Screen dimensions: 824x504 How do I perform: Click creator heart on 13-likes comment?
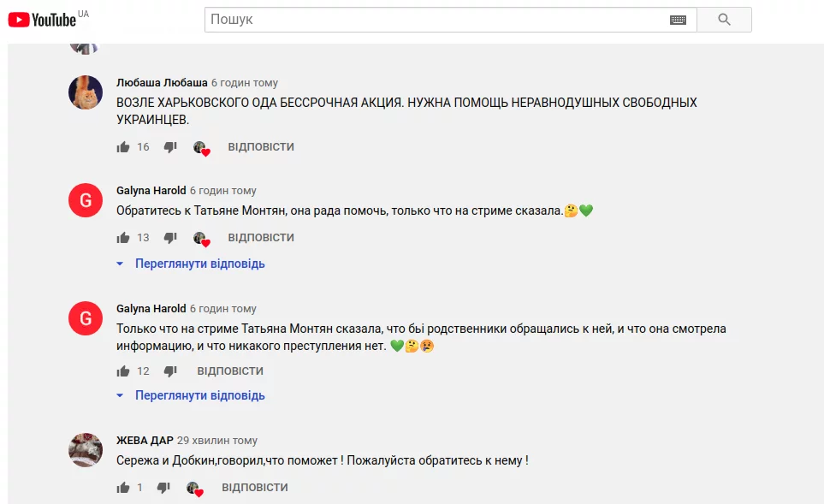click(x=201, y=240)
